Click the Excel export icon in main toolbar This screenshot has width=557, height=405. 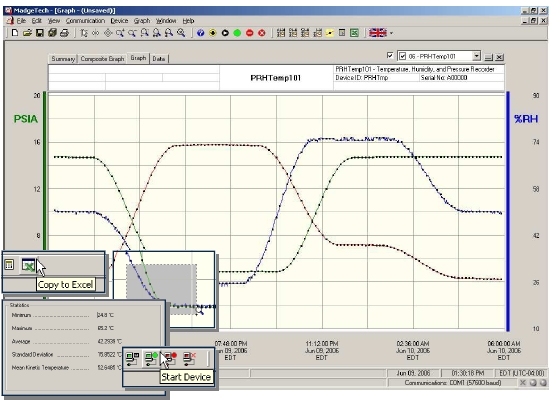(354, 33)
